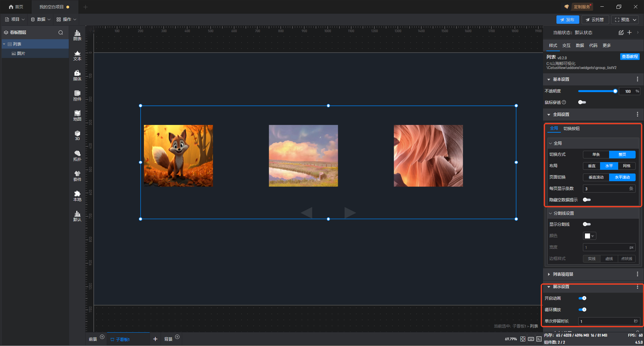Screen dimensions: 644x346
Task: Toggle 循环播放 switch
Action: coord(583,310)
